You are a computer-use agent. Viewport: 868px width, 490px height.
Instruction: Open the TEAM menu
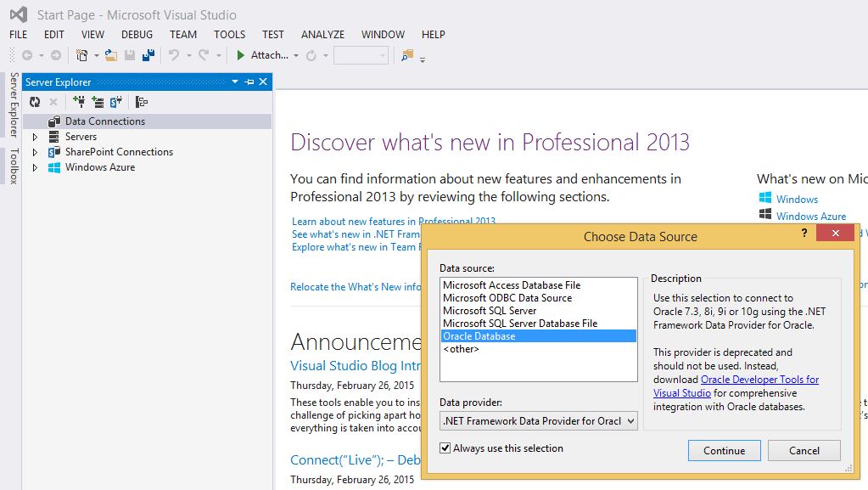click(183, 34)
